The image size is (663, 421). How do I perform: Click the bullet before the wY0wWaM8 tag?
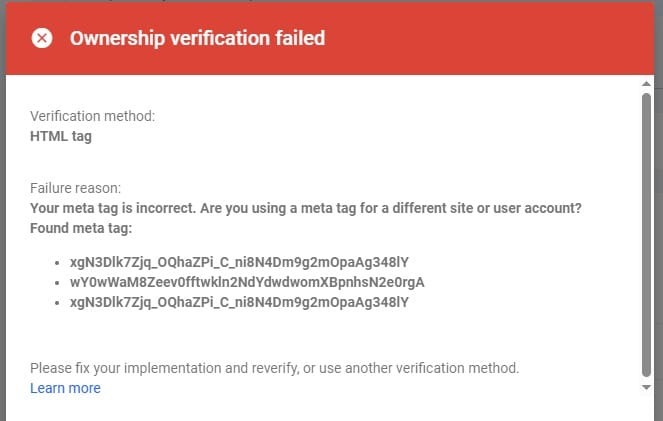[x=59, y=282]
